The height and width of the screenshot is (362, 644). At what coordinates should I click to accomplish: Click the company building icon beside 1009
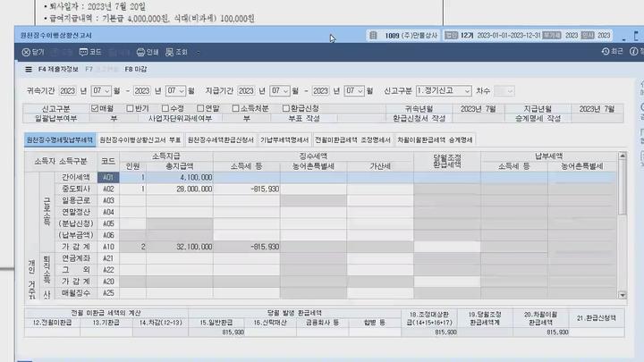tap(373, 35)
